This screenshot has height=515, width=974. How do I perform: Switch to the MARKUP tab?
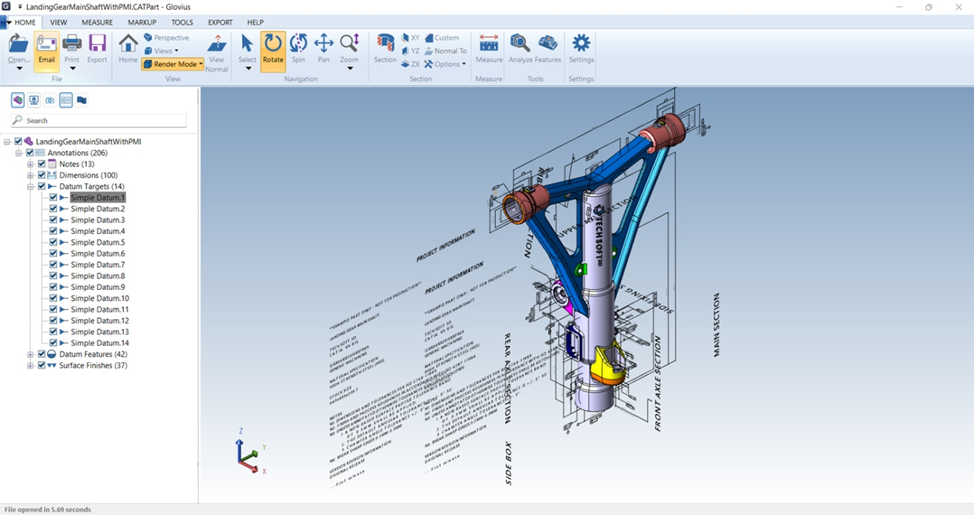click(x=142, y=22)
